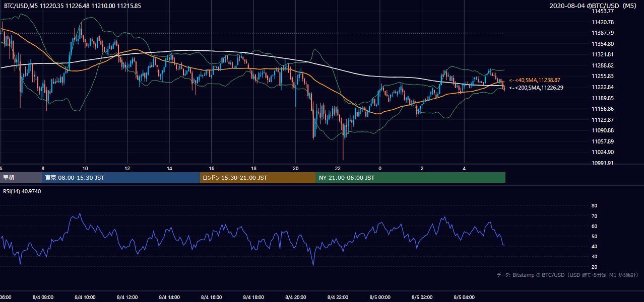Click price axis label 11354.80
The image size is (644, 302).
(x=603, y=44)
